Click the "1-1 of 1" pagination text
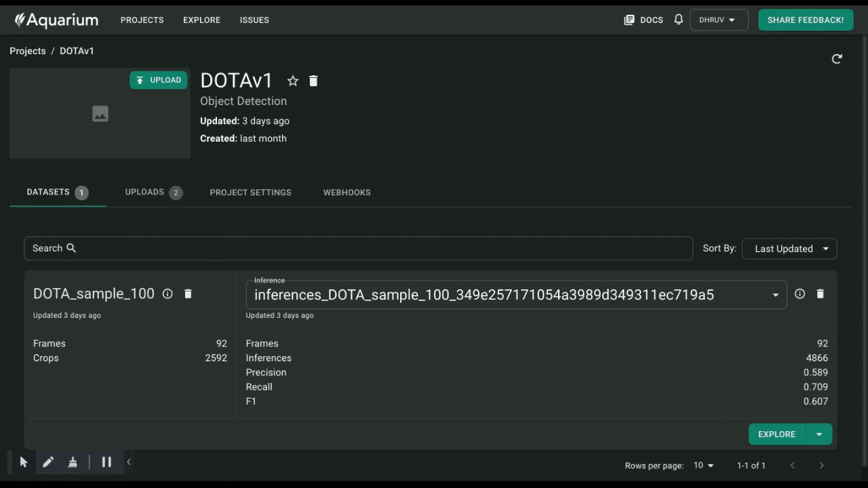 (x=751, y=466)
